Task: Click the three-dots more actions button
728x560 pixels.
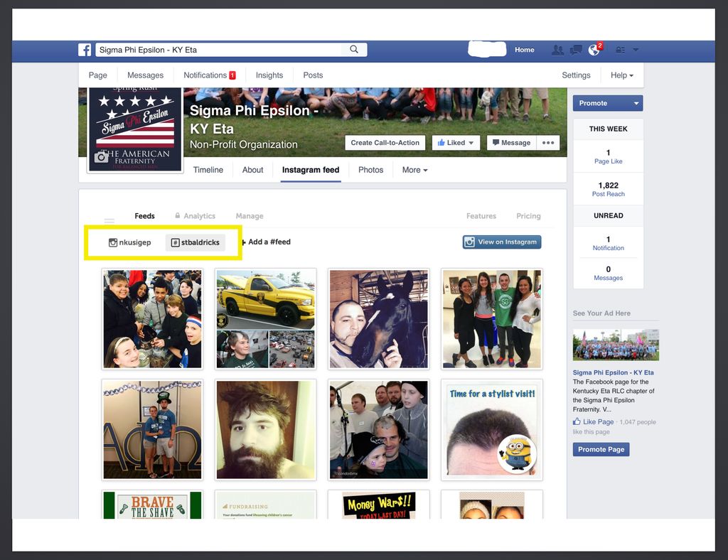Action: pyautogui.click(x=548, y=142)
